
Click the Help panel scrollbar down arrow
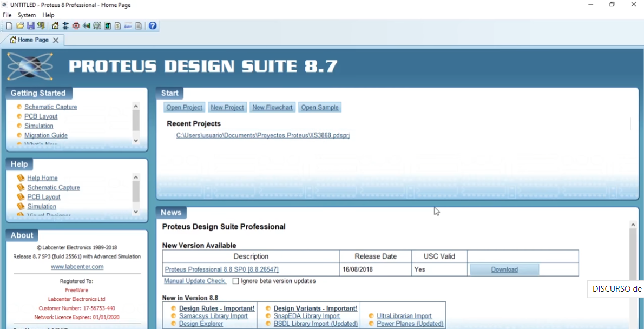click(x=136, y=212)
